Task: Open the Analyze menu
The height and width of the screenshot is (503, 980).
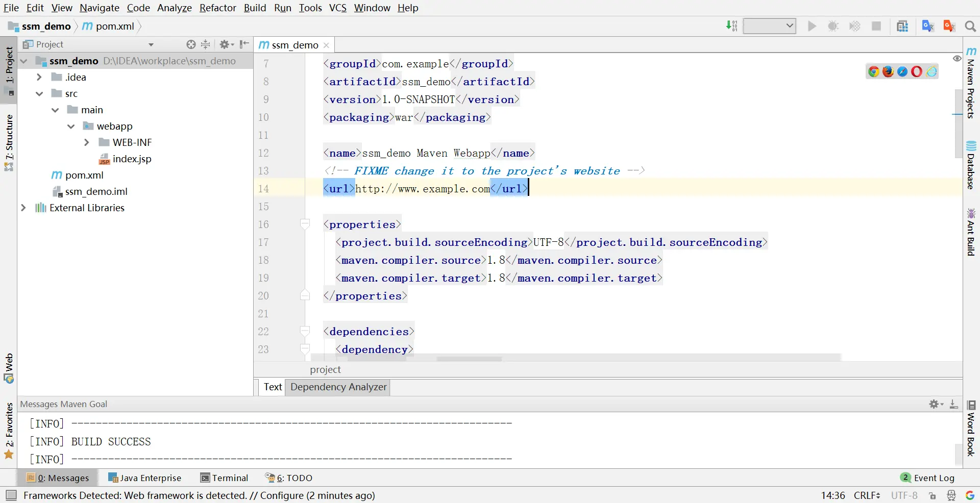Action: [175, 8]
